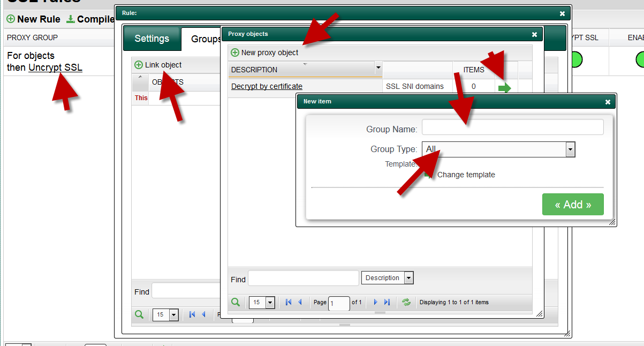Close the New item dialog

pos(608,102)
